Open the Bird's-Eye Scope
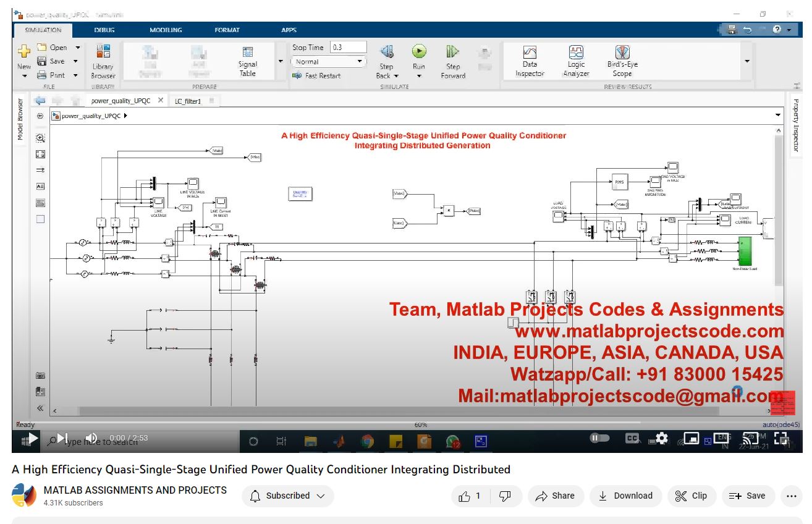This screenshot has width=812, height=524. coord(622,61)
